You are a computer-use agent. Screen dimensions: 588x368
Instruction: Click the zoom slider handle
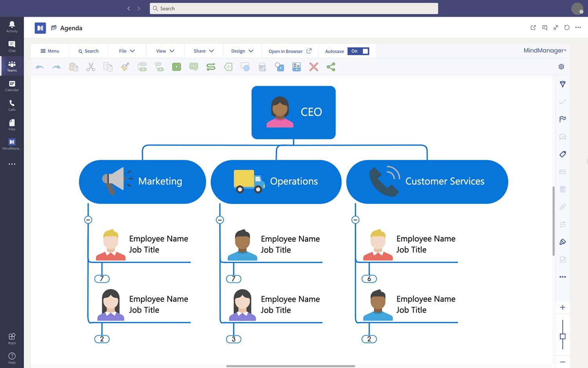pos(563,336)
